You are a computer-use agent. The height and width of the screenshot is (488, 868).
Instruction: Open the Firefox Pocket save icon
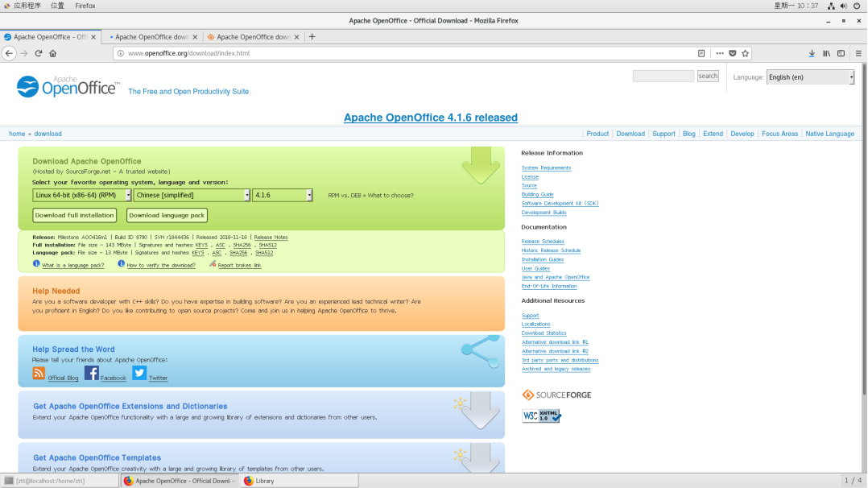tap(732, 53)
